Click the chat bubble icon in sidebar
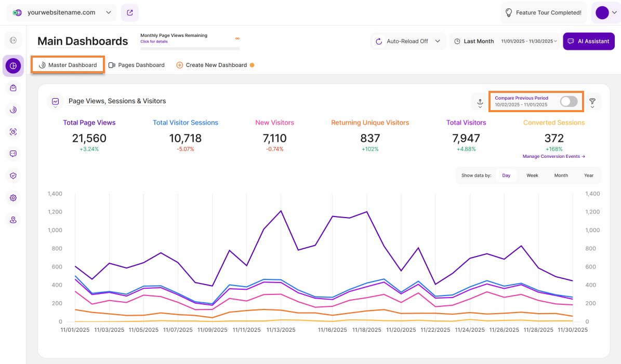This screenshot has width=621, height=364. (x=13, y=154)
